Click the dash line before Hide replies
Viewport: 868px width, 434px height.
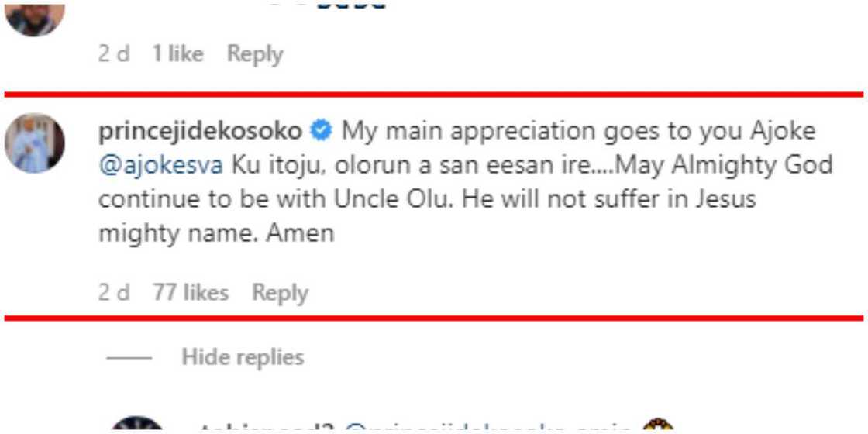tap(129, 358)
